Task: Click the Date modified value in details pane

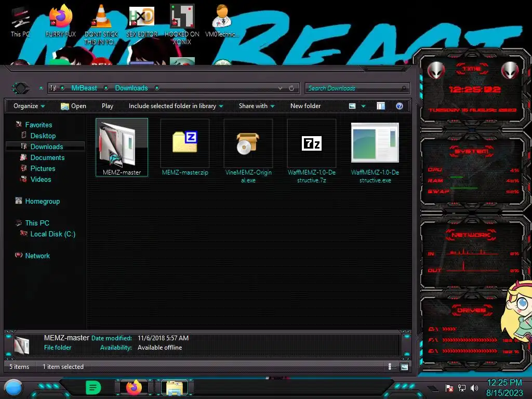Action: tap(163, 338)
